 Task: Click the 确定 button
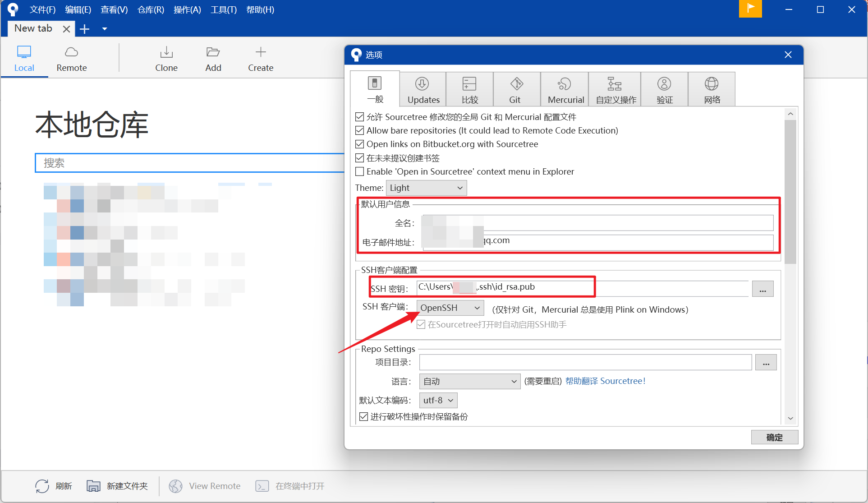tap(774, 437)
